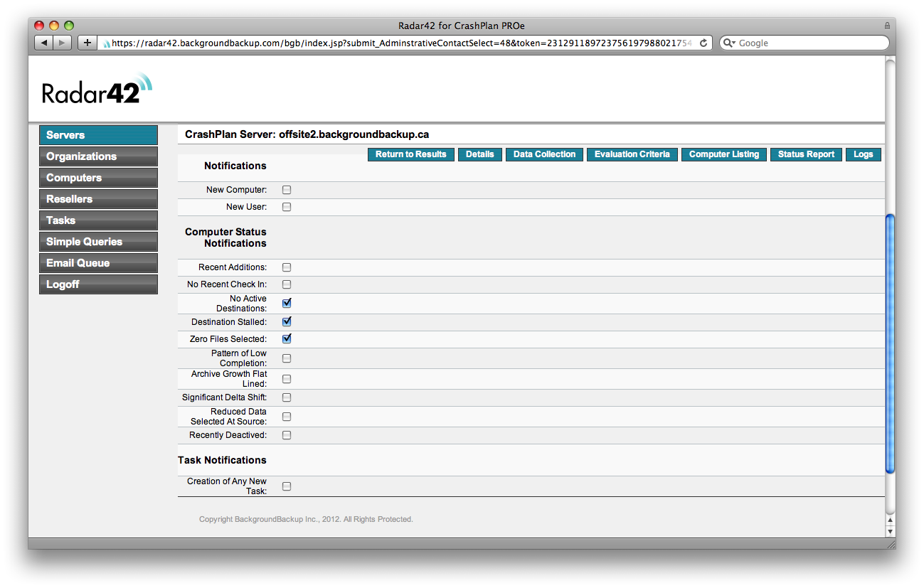The height and width of the screenshot is (588, 924).
Task: Open the Data Collection page
Action: [545, 154]
